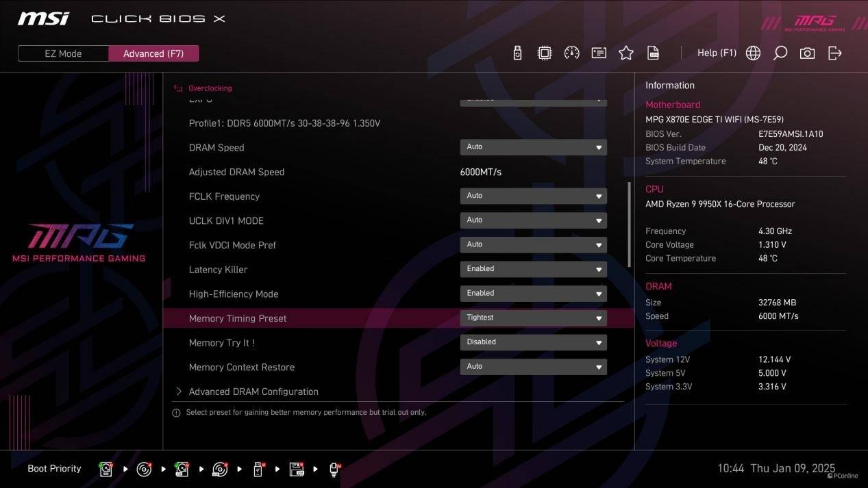This screenshot has height=488, width=868.
Task: Toggle Latency Killer Enabled setting
Action: 533,269
